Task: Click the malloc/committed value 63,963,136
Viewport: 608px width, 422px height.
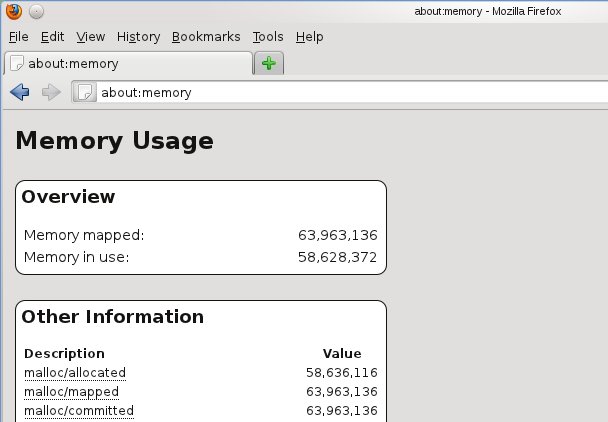Action: click(x=342, y=411)
